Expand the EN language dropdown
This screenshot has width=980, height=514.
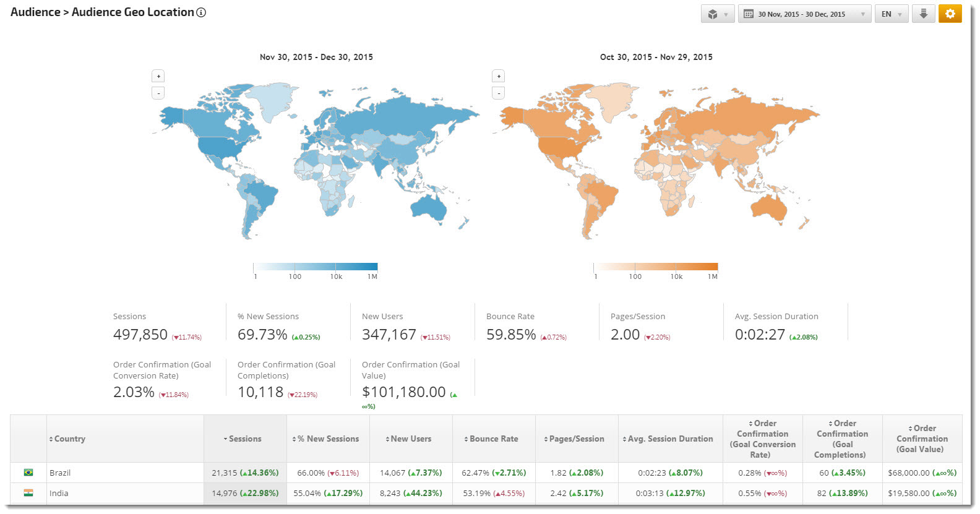(891, 14)
